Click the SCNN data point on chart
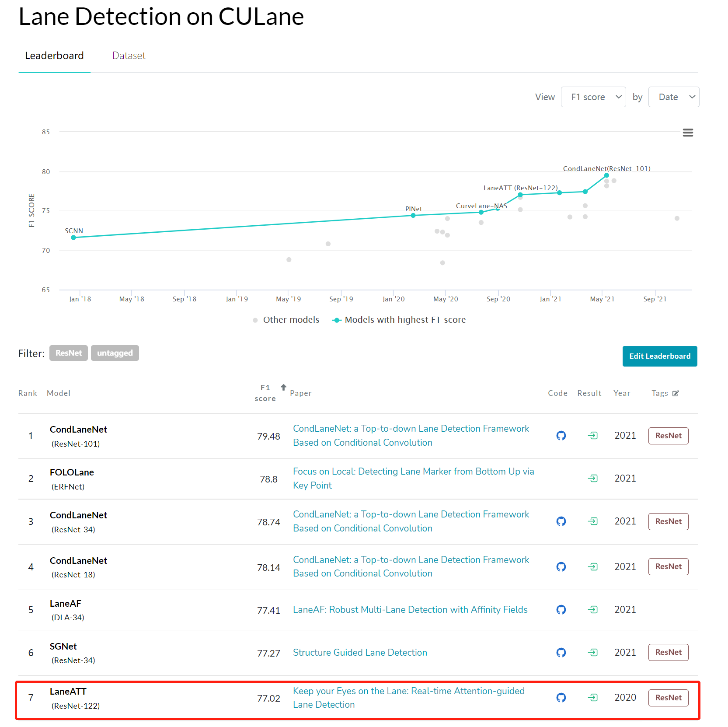This screenshot has height=727, width=728. pyautogui.click(x=73, y=238)
